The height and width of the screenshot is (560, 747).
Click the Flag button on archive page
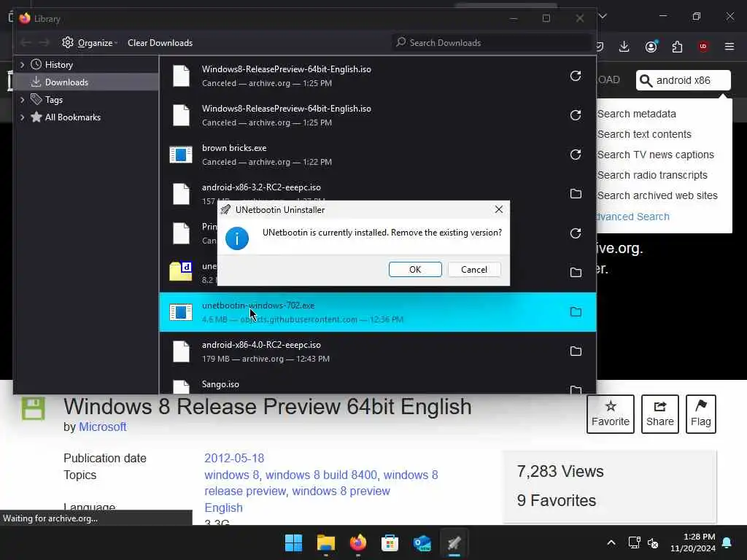(x=701, y=414)
